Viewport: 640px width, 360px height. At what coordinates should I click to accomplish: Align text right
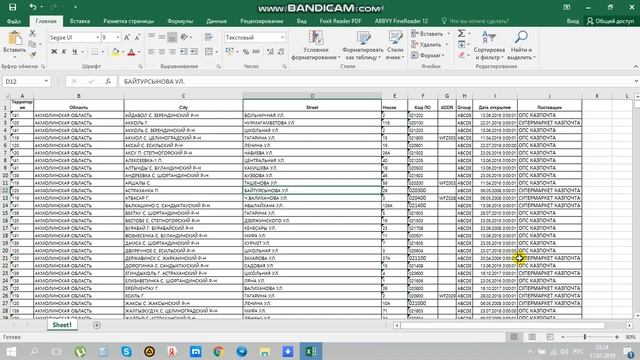(172, 52)
